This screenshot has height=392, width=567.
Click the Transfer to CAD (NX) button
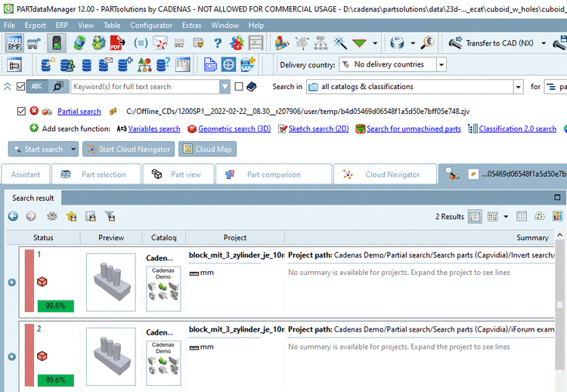click(x=493, y=43)
